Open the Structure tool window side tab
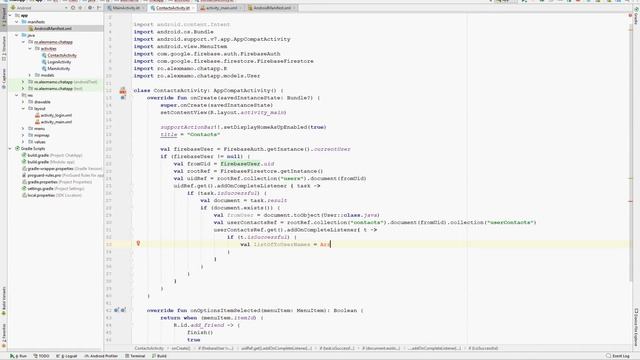The width and height of the screenshot is (640, 360). tap(4, 48)
